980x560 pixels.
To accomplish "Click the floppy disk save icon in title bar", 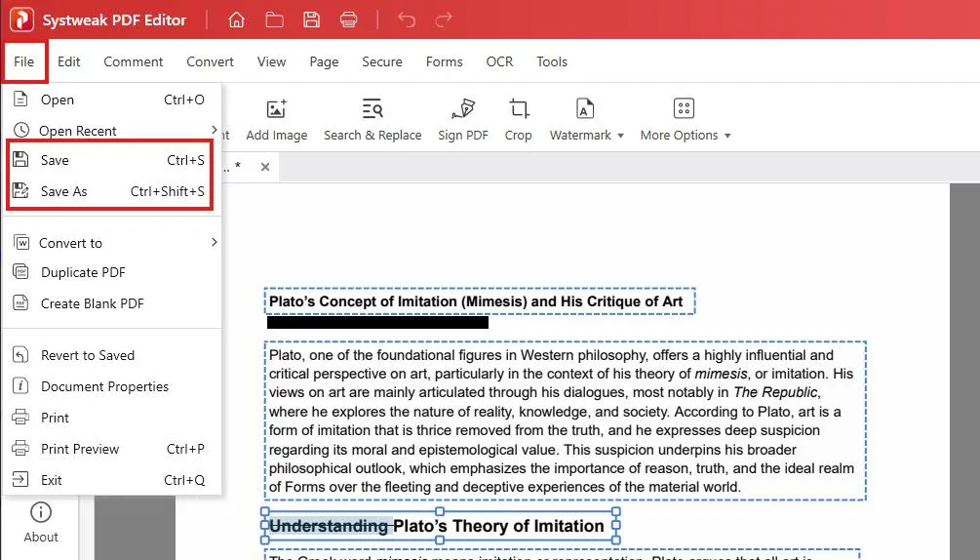I will [x=311, y=20].
